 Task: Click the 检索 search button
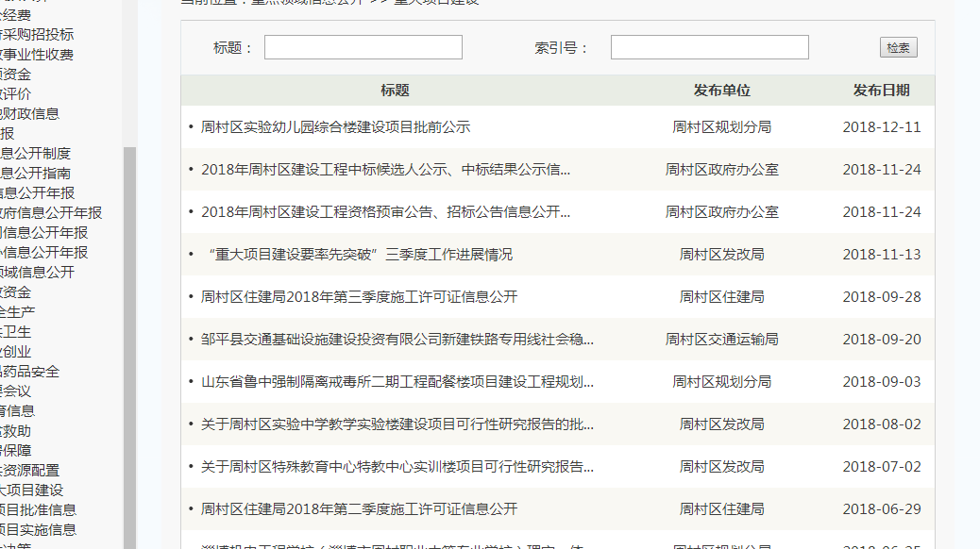[x=898, y=47]
